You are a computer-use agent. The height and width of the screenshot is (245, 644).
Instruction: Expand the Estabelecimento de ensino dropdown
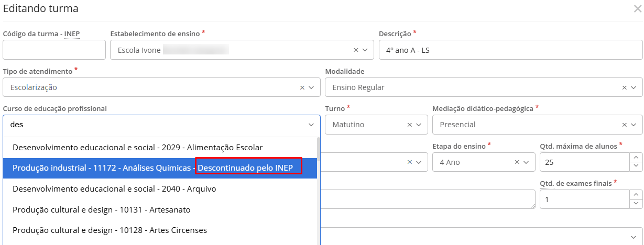tap(365, 50)
